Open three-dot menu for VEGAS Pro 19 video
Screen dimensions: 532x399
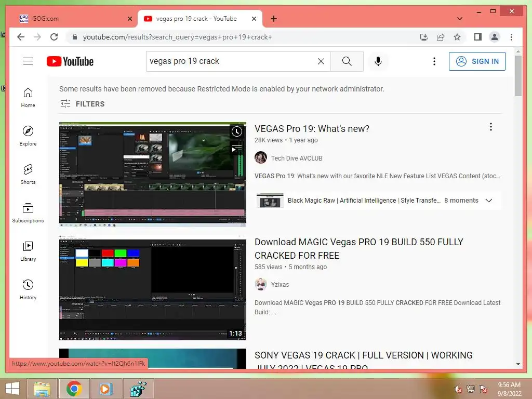pyautogui.click(x=490, y=127)
